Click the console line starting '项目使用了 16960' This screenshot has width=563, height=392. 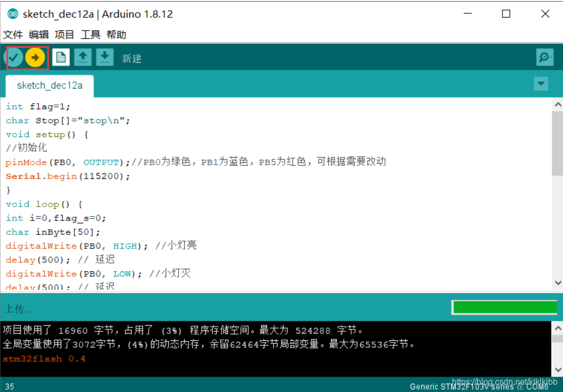183,330
